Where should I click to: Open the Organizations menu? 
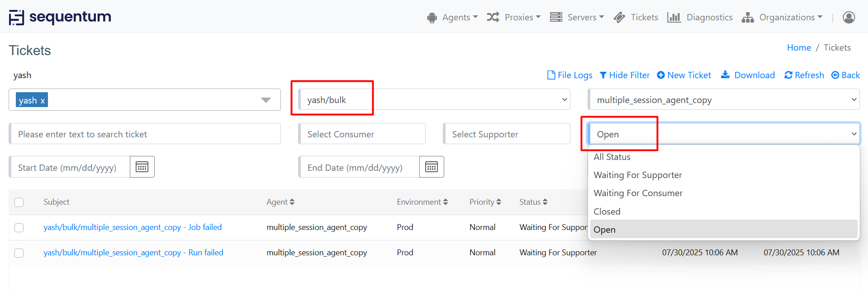[x=783, y=17]
